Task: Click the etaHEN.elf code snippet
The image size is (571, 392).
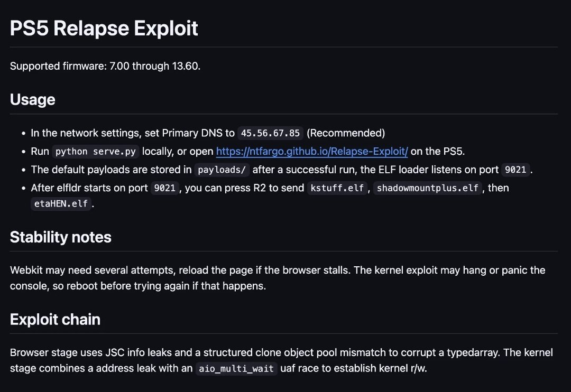Action: click(61, 204)
